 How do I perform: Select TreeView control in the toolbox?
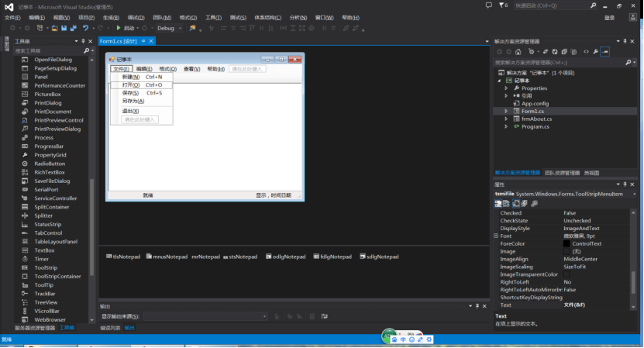pyautogui.click(x=46, y=302)
